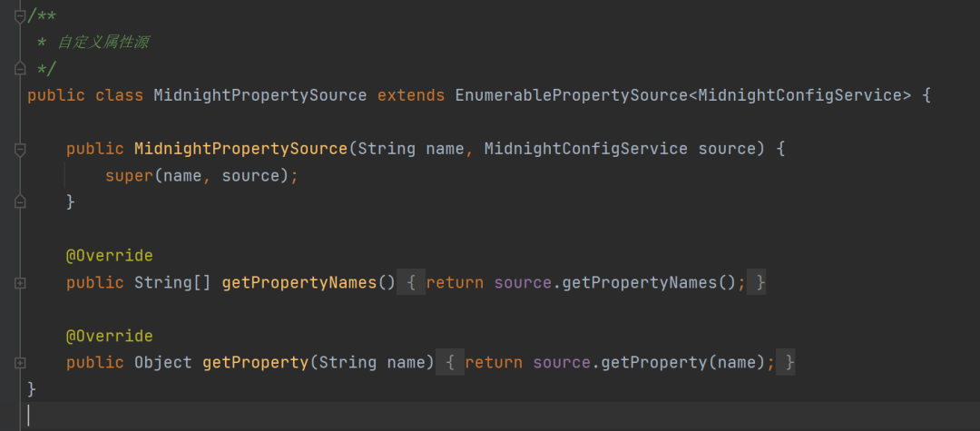Click the 'source' parameter in the constructor signature
Screen dimensions: 980x431
727,150
